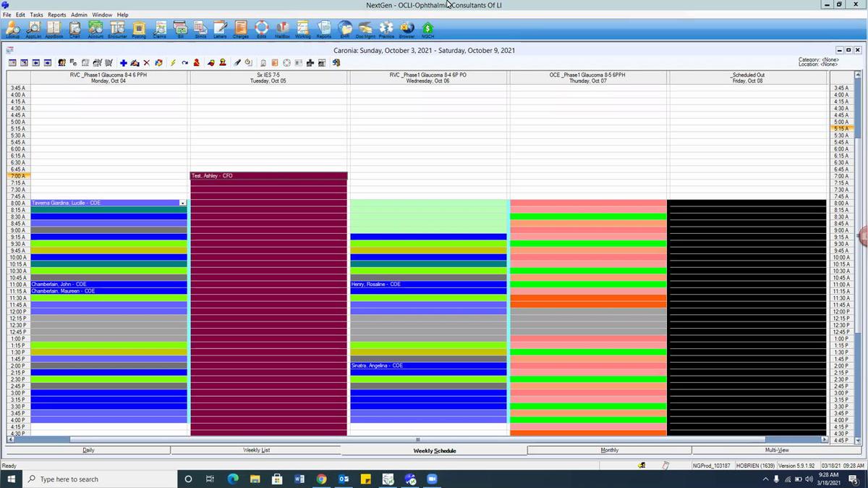Open Google Chrome from the taskbar

click(x=321, y=479)
